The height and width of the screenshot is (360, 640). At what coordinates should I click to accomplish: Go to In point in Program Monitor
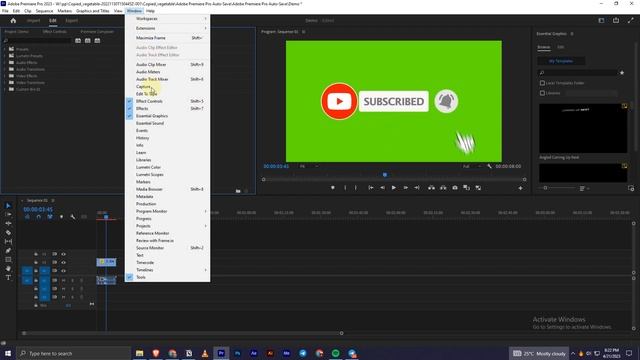(371, 188)
